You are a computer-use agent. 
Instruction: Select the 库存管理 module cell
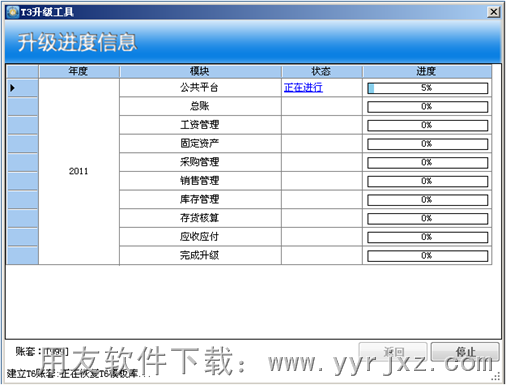pyautogui.click(x=200, y=200)
